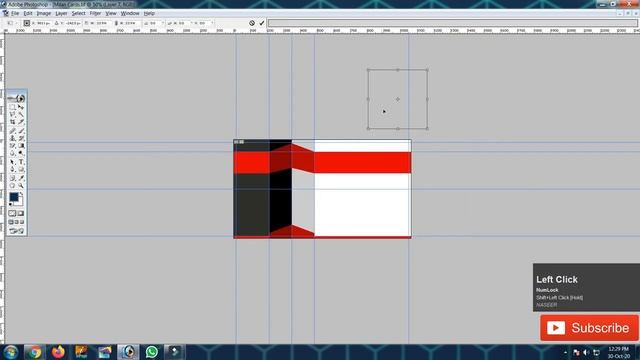Open Firefox from the taskbar
Image resolution: width=640 pixels, height=360 pixels.
tap(58, 352)
